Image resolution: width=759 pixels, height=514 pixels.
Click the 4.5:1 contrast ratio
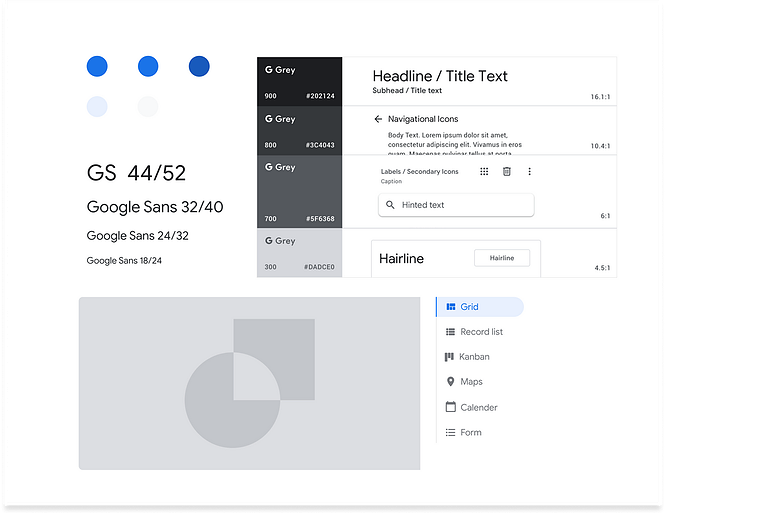602,268
